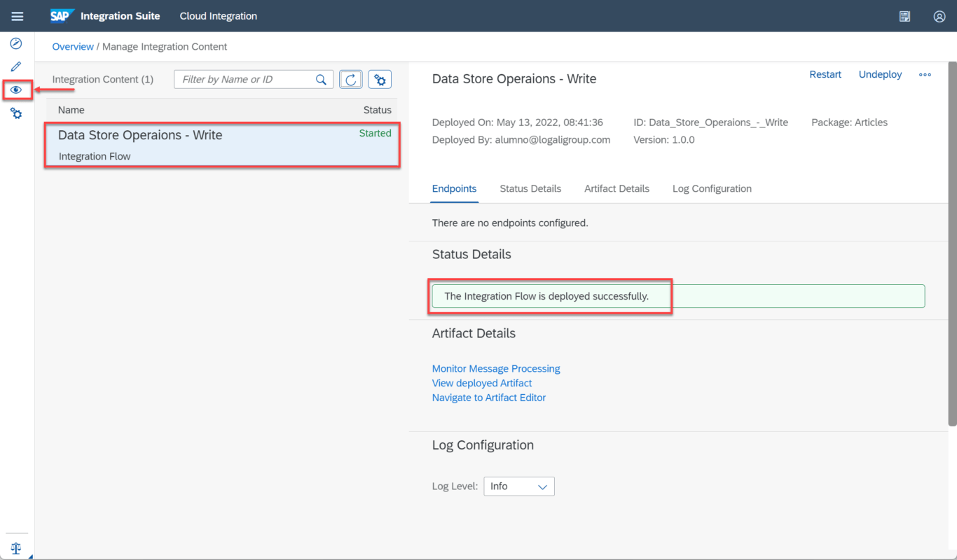Click the Integration Content (1) label
The height and width of the screenshot is (560, 957).
(103, 79)
